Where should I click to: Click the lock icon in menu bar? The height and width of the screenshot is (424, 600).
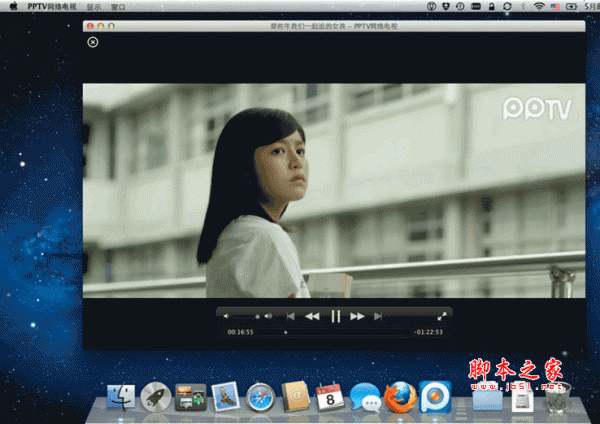click(492, 6)
